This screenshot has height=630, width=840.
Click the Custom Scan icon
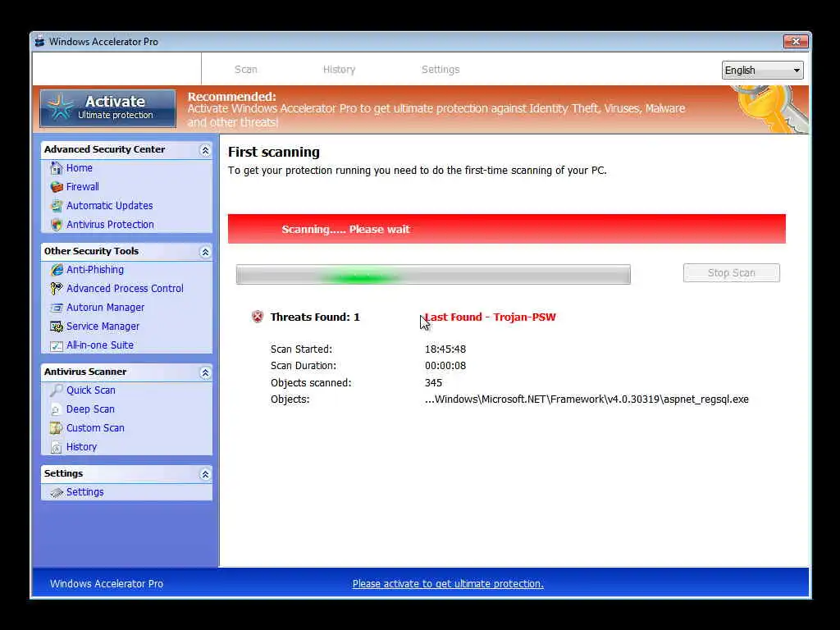[x=57, y=428]
